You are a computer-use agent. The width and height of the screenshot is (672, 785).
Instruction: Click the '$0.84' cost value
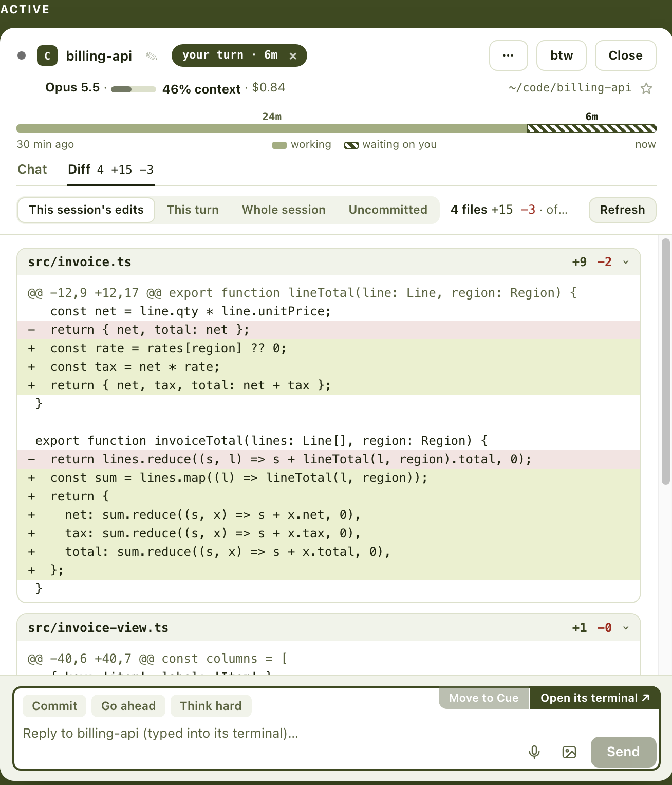point(269,88)
